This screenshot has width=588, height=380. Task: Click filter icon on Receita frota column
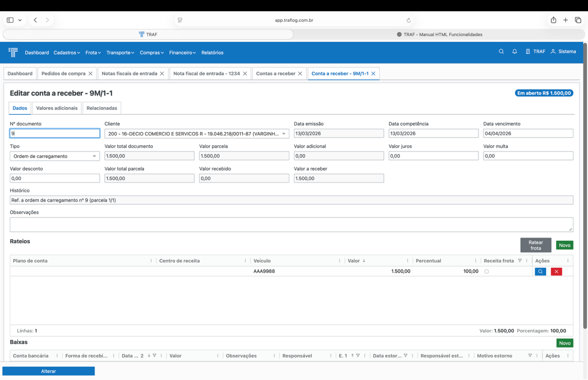tap(520, 261)
